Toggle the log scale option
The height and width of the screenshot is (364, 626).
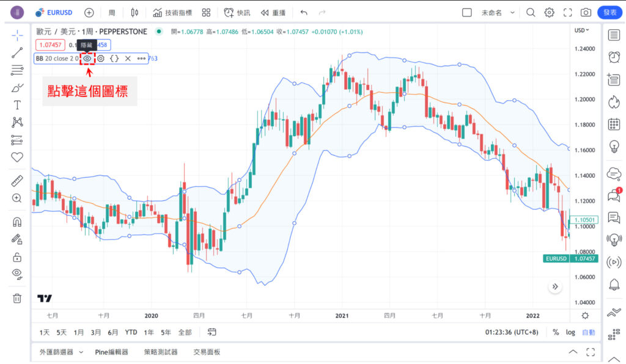coord(570,332)
